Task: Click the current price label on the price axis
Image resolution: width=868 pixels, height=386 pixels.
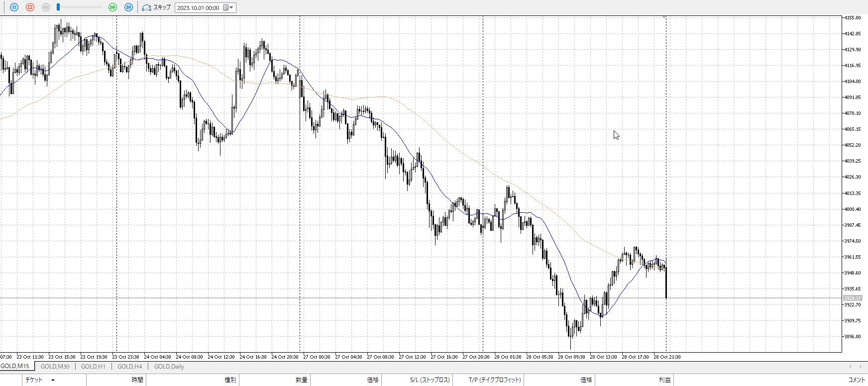Action: [852, 298]
